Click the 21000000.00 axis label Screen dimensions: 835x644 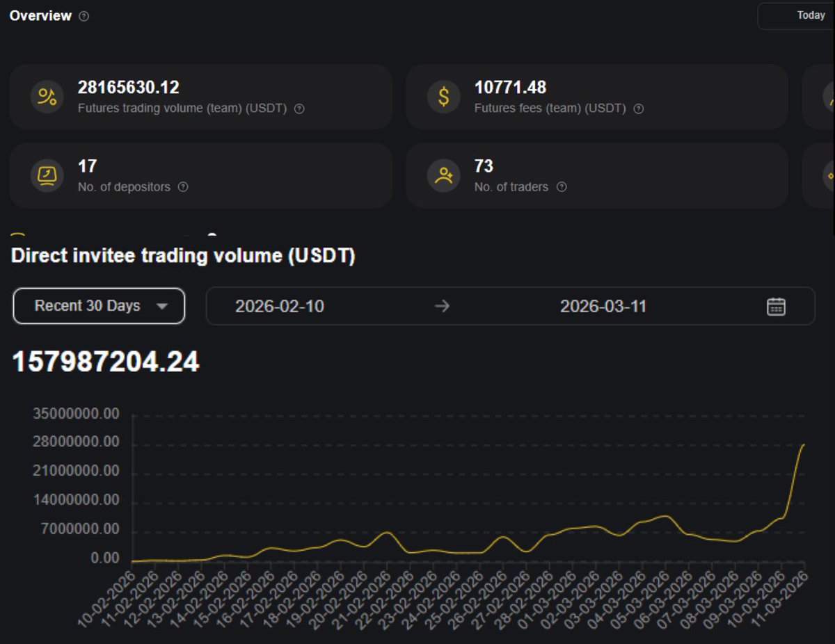[x=76, y=472]
